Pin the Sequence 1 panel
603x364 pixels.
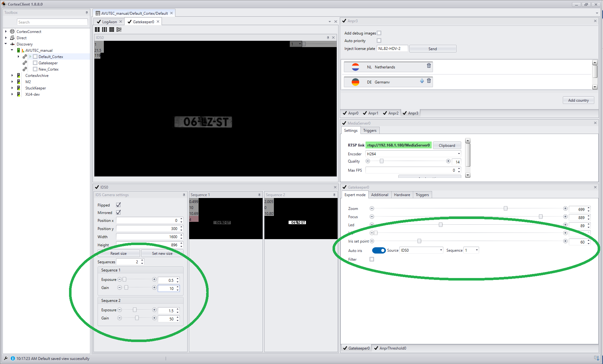pos(259,195)
